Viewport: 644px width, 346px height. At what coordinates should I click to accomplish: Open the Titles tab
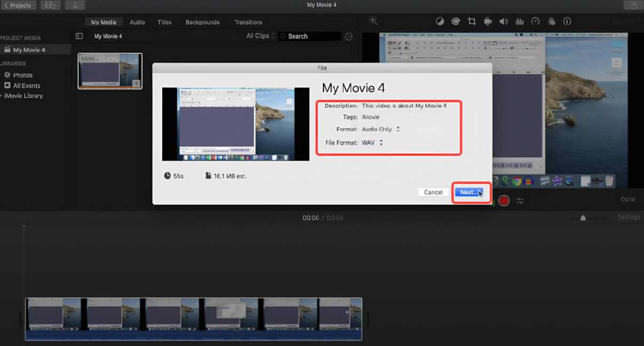tap(164, 22)
